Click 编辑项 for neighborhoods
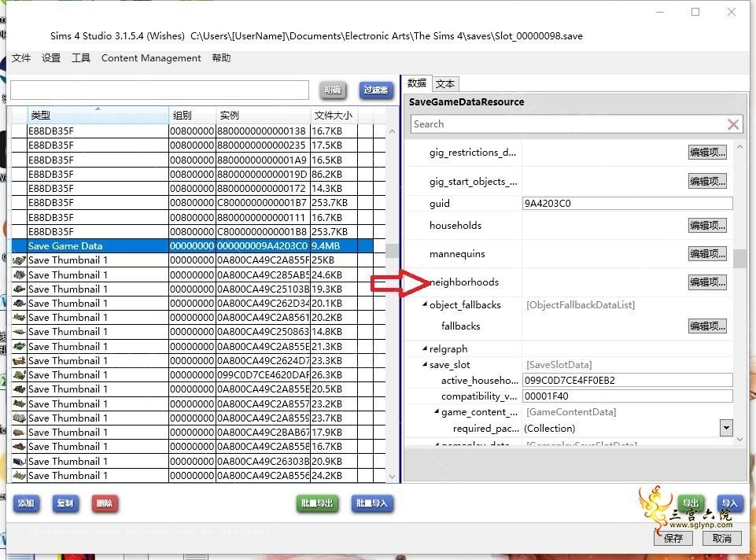Screen dimensions: 756x560 [707, 282]
